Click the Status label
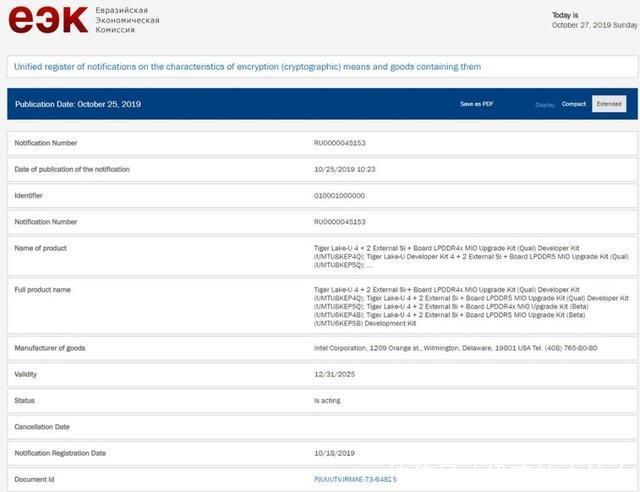 24,401
